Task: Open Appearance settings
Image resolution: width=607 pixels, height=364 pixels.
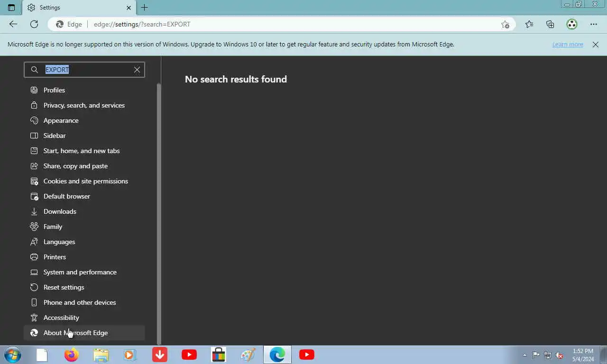Action: (84, 120)
